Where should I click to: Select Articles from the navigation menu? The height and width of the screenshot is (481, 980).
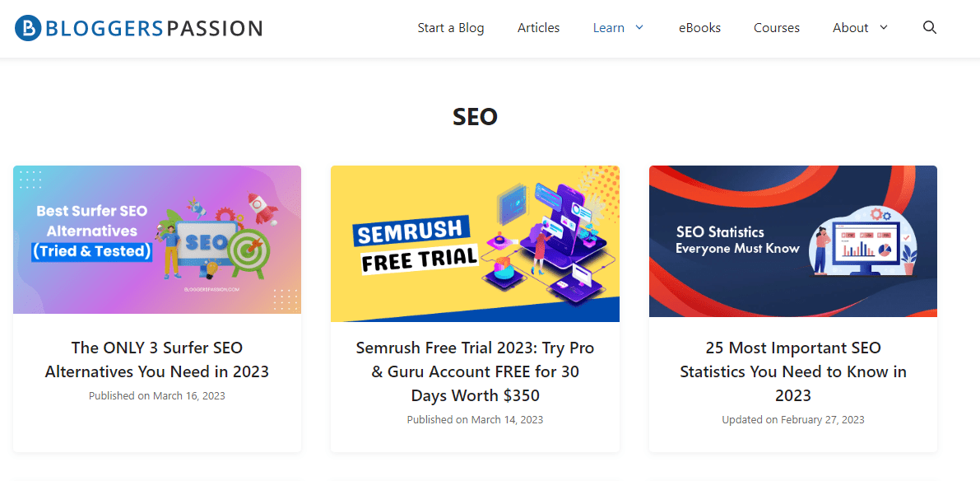point(538,27)
